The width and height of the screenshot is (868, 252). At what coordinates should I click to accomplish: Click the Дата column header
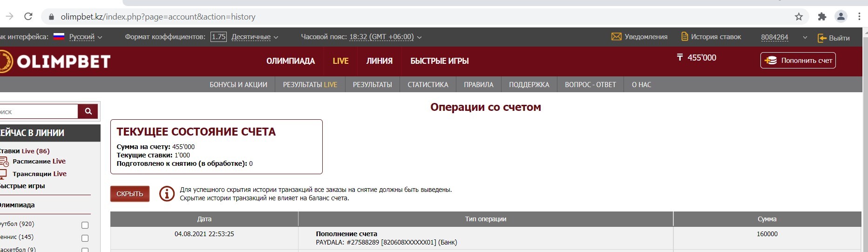[x=204, y=219]
